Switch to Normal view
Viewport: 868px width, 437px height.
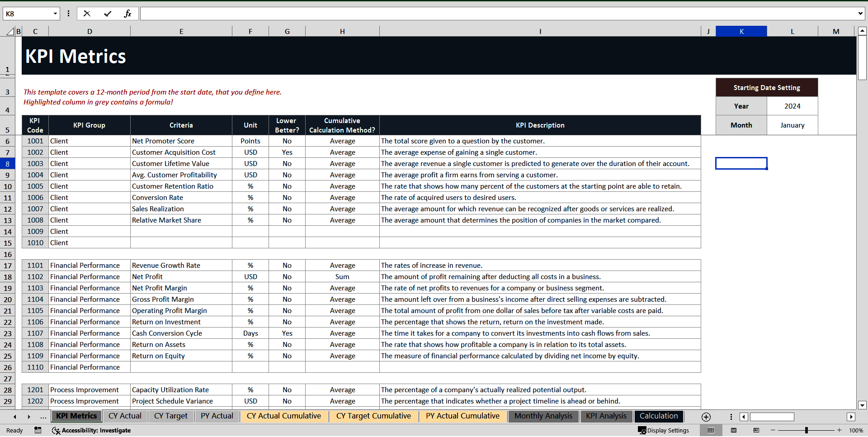tap(711, 430)
